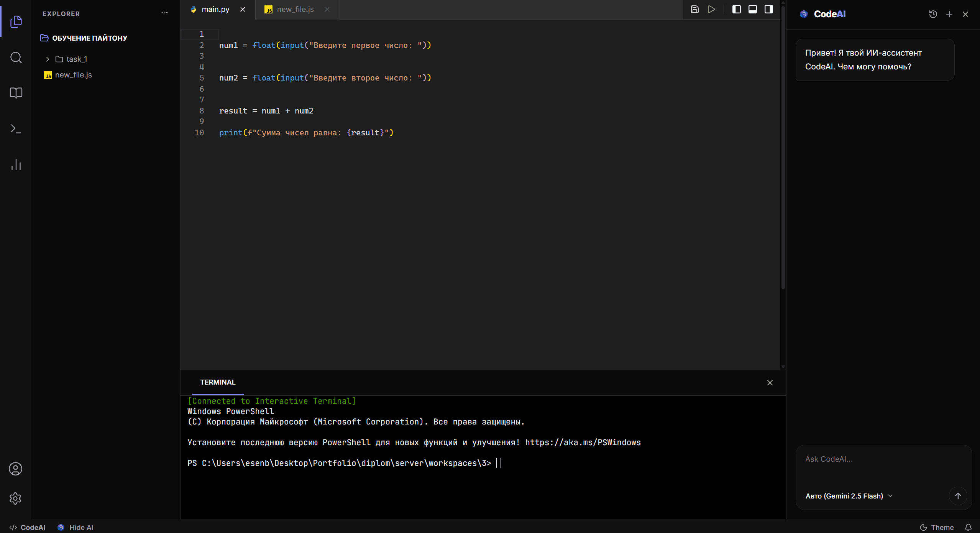Click the CodeAI greeting message bubble
This screenshot has height=533, width=980.
(875, 60)
